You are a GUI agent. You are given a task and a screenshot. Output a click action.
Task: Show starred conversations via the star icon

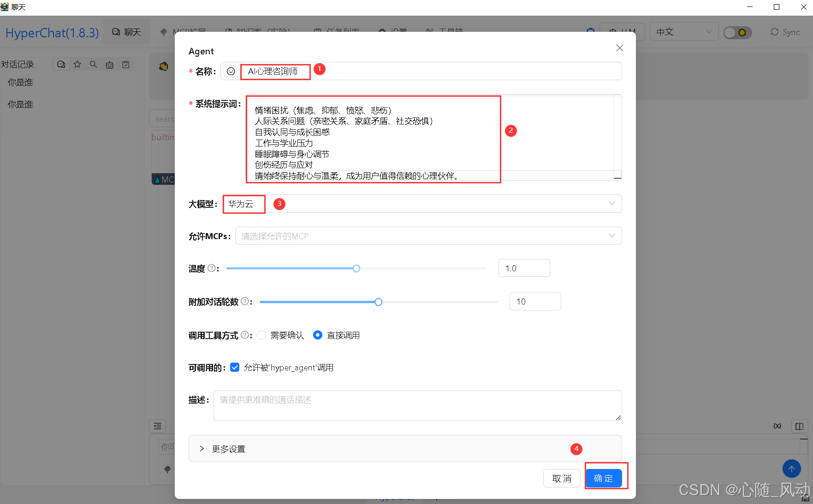pos(77,64)
